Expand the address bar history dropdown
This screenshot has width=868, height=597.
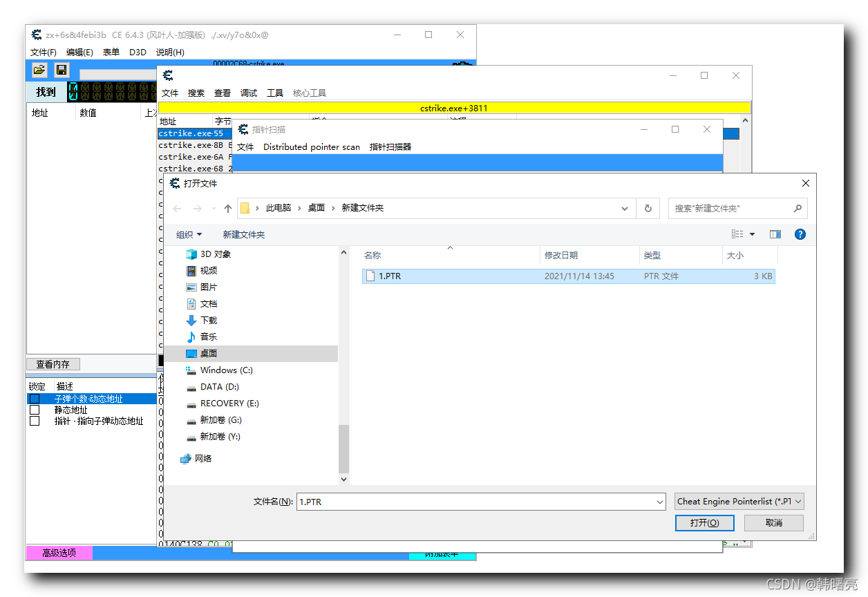click(x=625, y=208)
